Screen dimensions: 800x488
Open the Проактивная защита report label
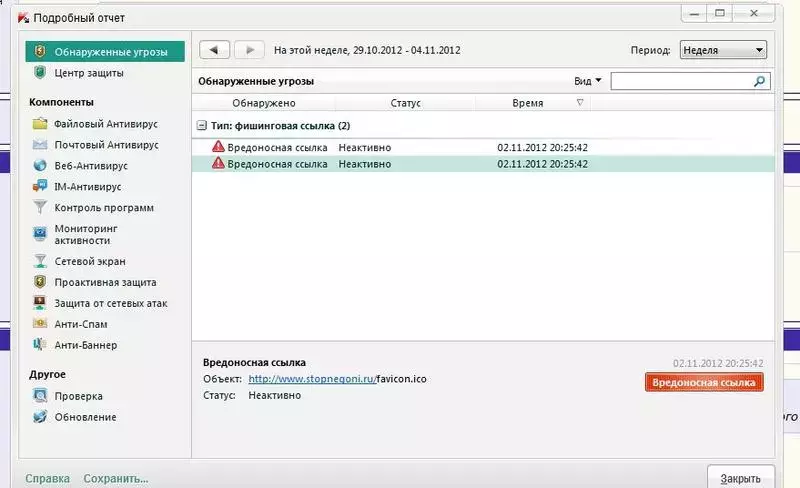point(105,282)
